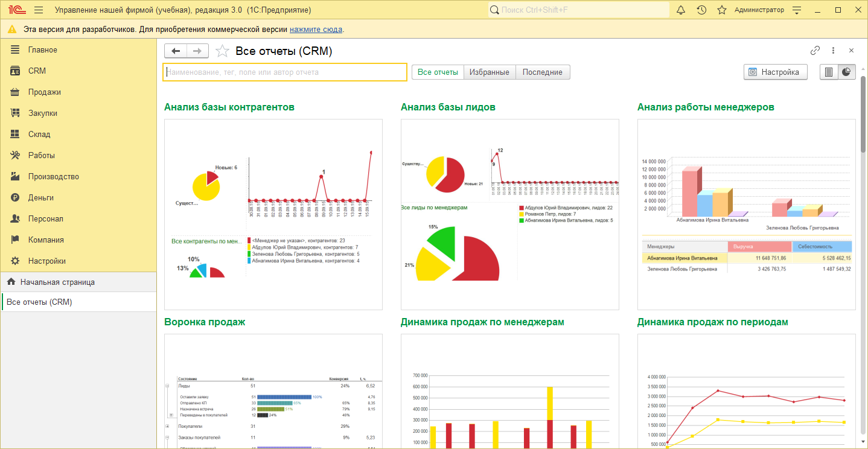
Task: Click the Закупки cart icon
Action: click(16, 113)
